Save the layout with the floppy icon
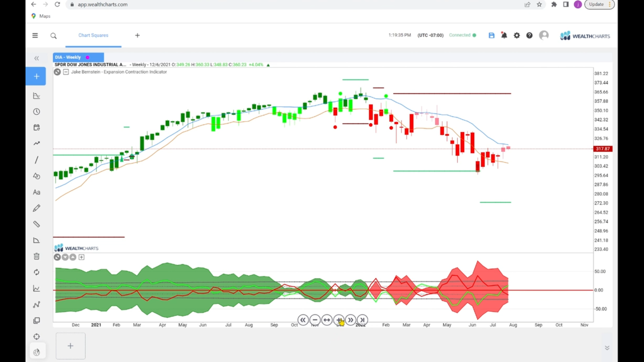Screen dimensions: 644x362 click(x=491, y=35)
